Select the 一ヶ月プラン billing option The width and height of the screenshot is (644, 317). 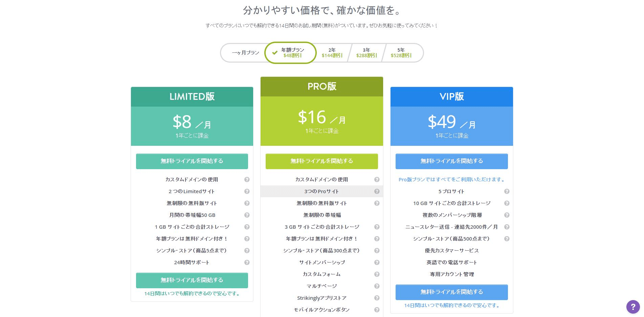(245, 52)
